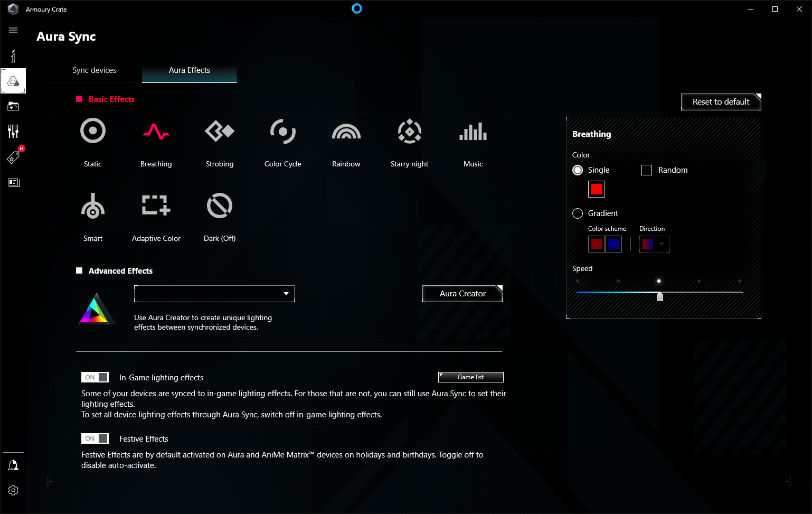Open the Game Library sidebar icon
Screen dimensions: 812x514
[13, 106]
